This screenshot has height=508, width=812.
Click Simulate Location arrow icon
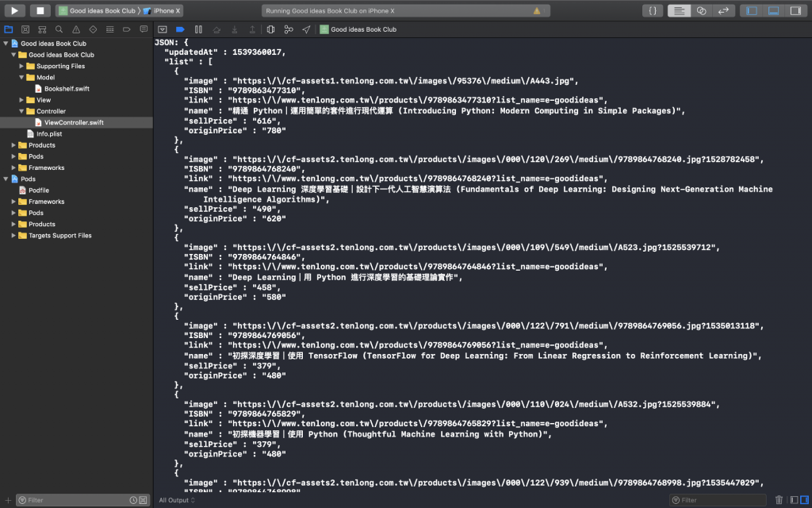(x=306, y=29)
